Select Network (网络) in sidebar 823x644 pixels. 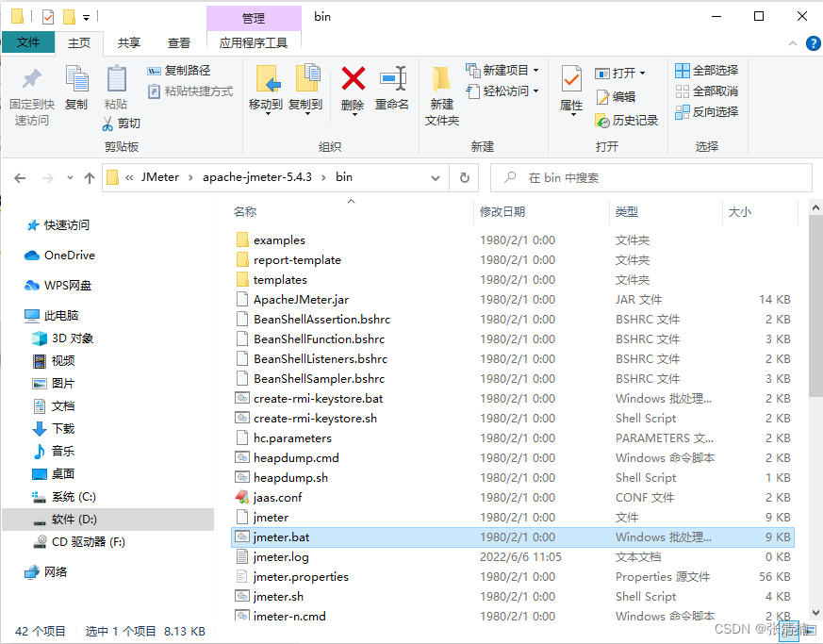46,572
